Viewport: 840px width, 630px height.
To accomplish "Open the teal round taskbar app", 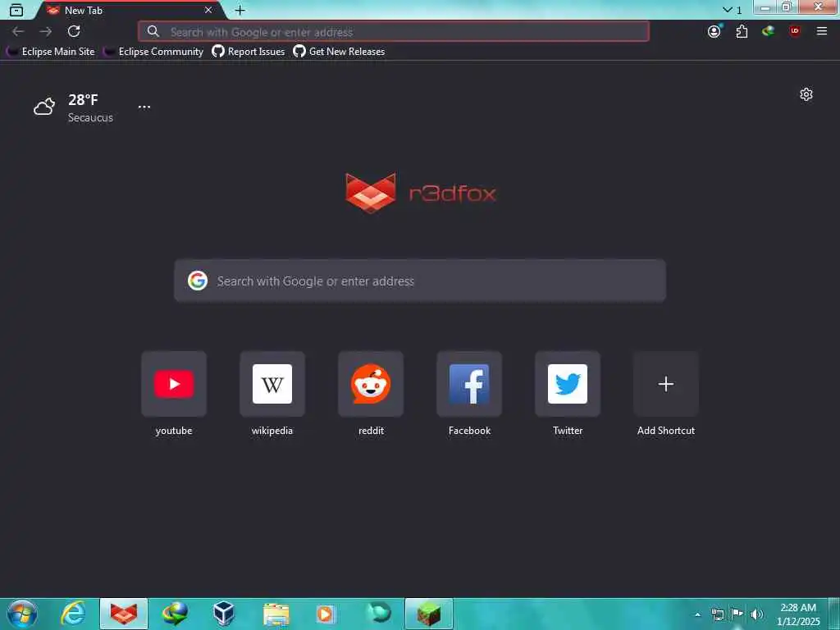I will coord(379,613).
